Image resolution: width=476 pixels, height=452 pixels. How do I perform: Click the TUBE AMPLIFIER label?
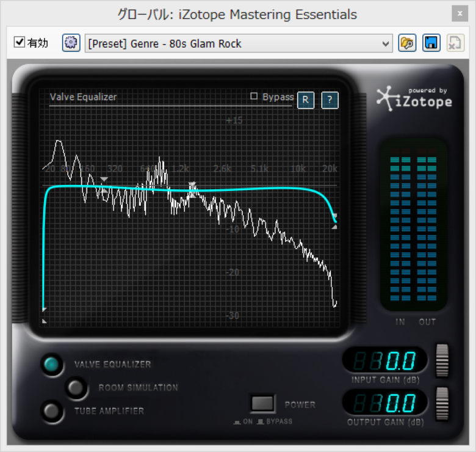point(109,411)
